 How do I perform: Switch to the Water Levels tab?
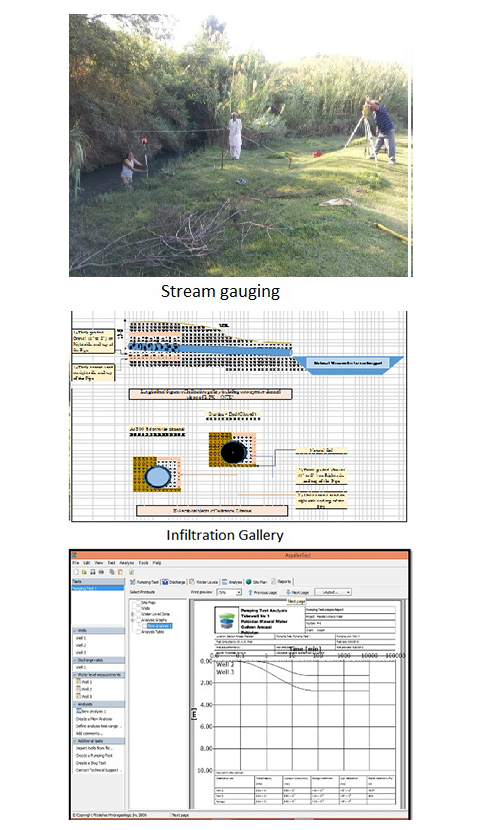pos(203,582)
